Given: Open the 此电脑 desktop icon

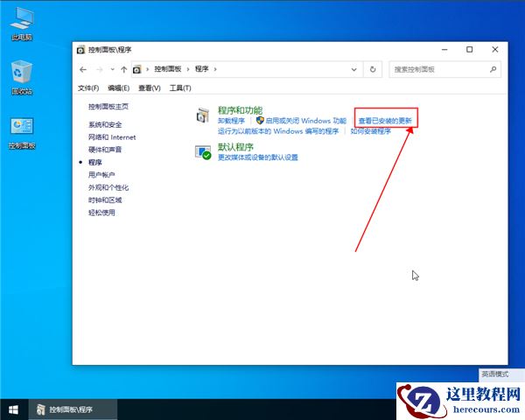Looking at the screenshot, I should 22,24.
